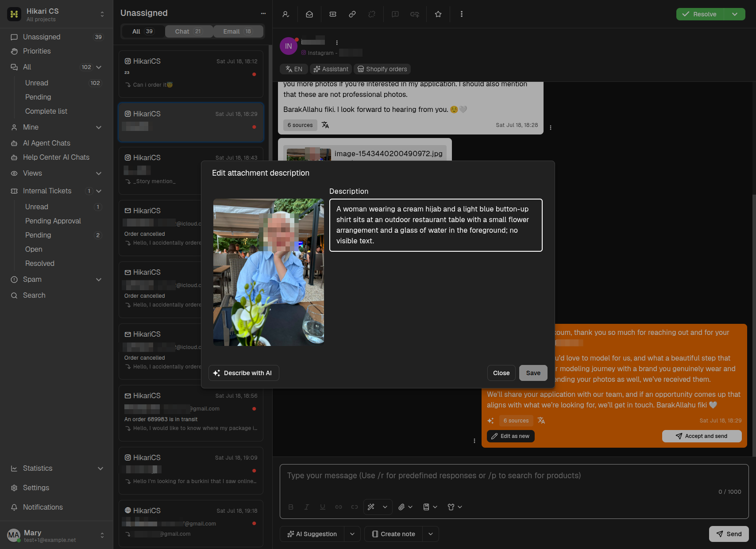Viewport: 756px width, 549px height.
Task: Click the product shirt icon in editor
Action: 451,507
